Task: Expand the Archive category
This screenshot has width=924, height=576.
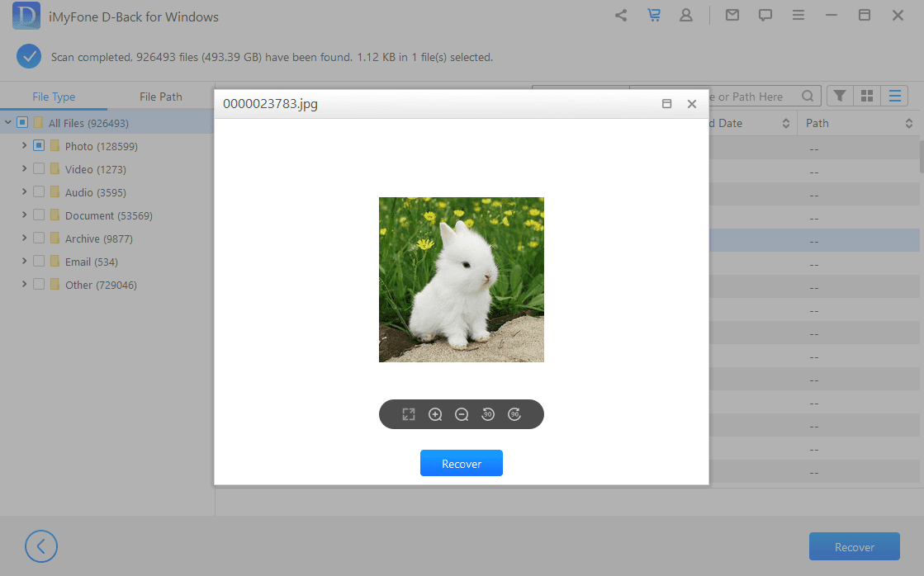Action: tap(24, 238)
